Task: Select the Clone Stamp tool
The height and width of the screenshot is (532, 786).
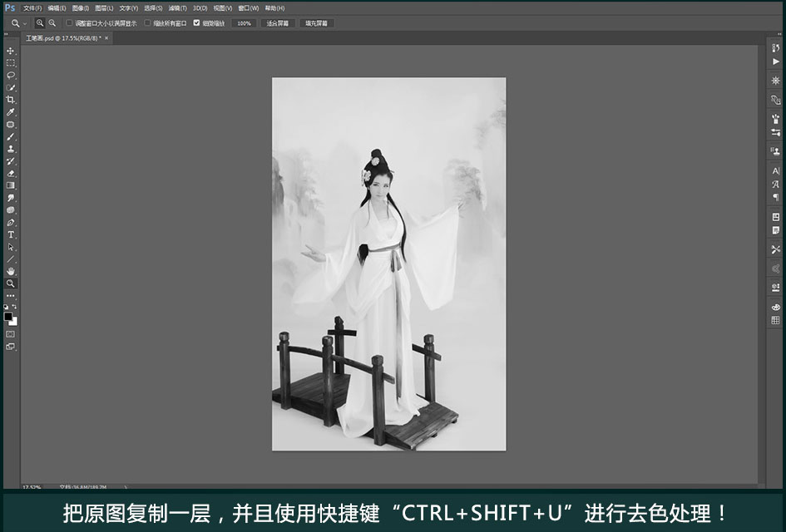Action: [x=11, y=149]
